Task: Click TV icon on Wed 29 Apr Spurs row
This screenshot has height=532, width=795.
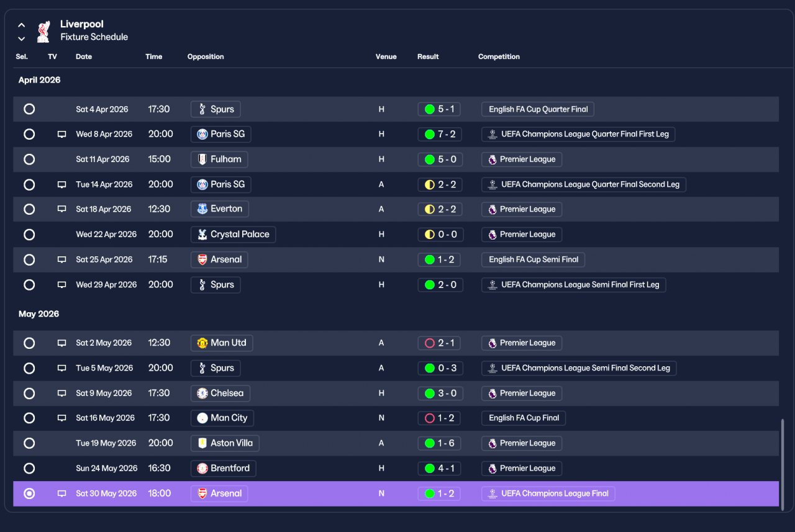Action: click(61, 285)
